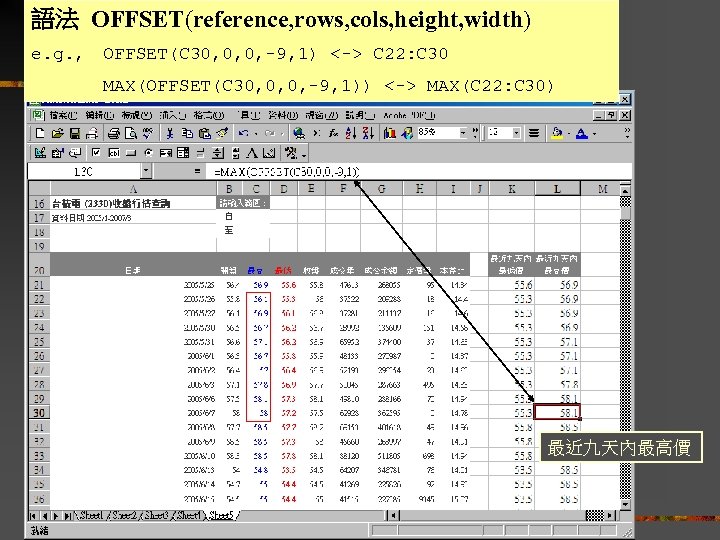The height and width of the screenshot is (540, 720).
Task: Click the Scroll Bar control icon
Action: 235,152
